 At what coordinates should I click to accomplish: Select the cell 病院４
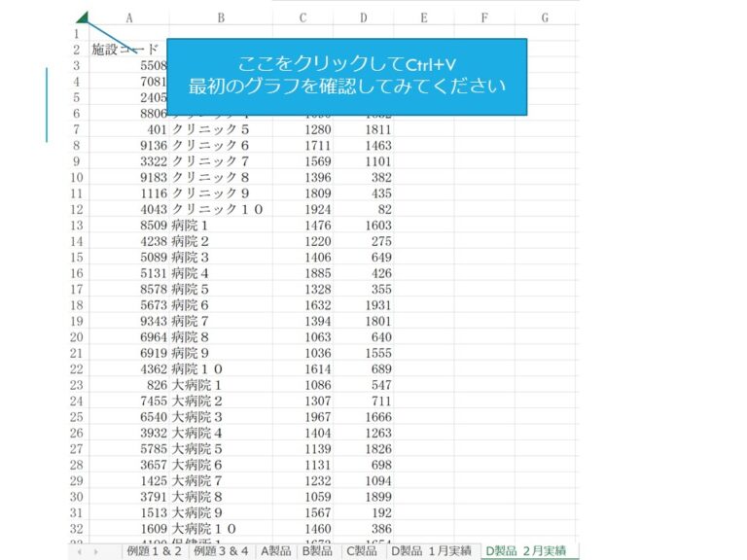(221, 273)
